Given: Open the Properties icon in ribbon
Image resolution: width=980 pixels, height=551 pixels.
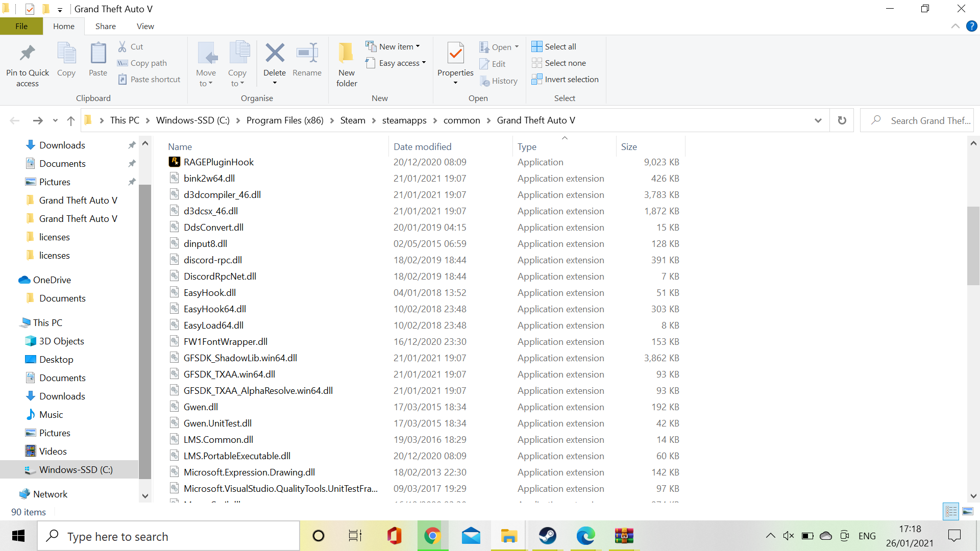Looking at the screenshot, I should [455, 53].
